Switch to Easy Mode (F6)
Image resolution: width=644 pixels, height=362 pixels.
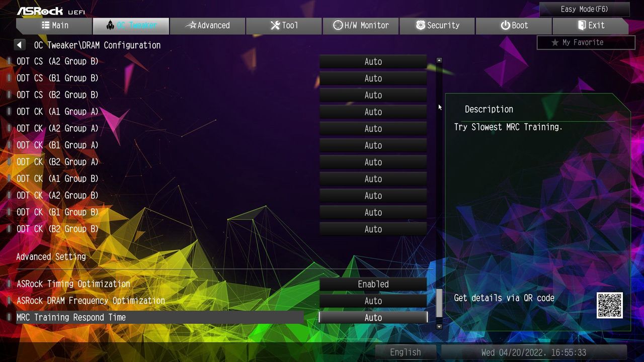tap(585, 9)
